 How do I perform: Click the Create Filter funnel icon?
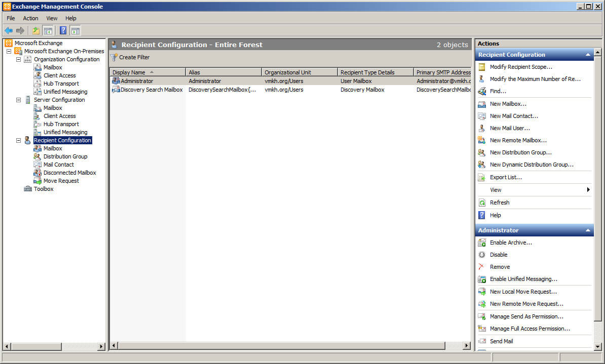114,57
